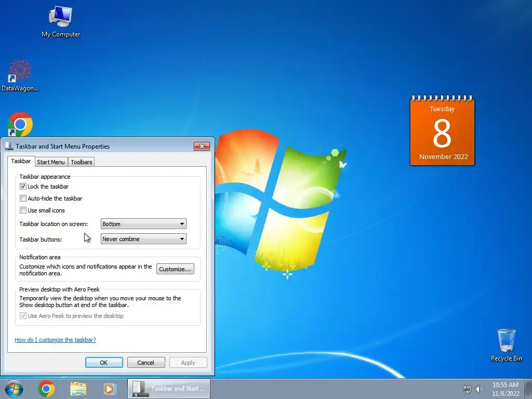Open Taskbar buttons Never combine dropdown
532x399 pixels.
coord(143,239)
